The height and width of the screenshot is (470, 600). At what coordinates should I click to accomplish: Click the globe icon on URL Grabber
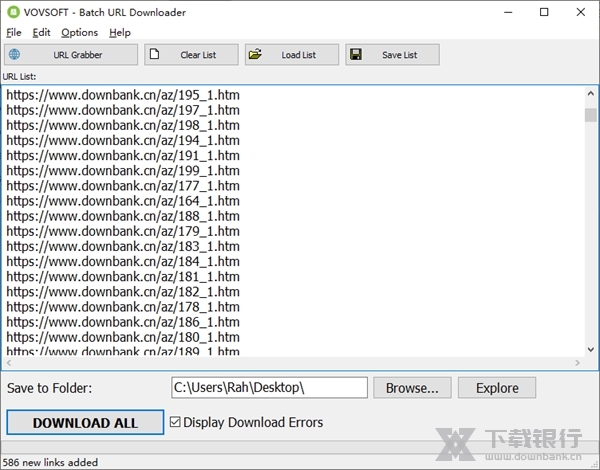[x=15, y=54]
